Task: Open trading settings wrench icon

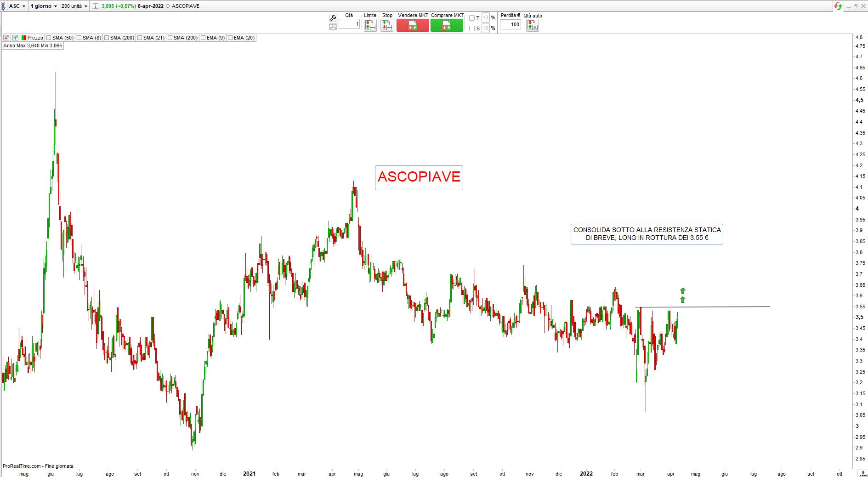Action: [x=333, y=17]
